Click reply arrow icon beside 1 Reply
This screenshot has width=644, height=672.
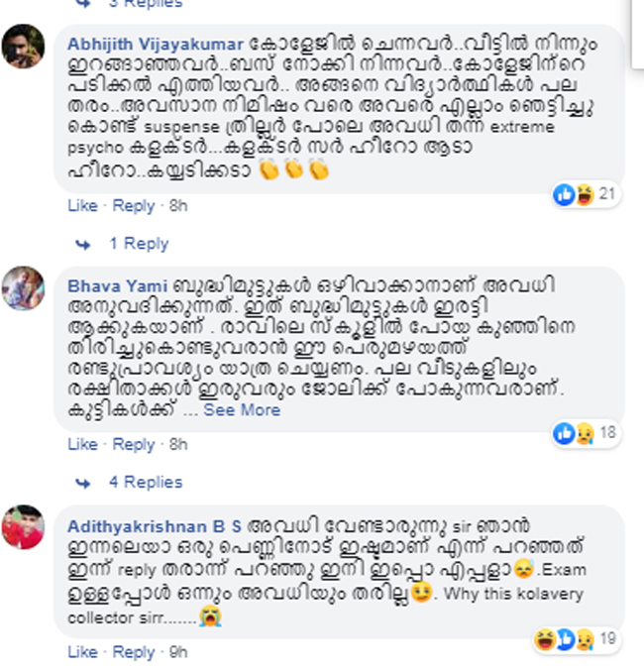pyautogui.click(x=83, y=245)
